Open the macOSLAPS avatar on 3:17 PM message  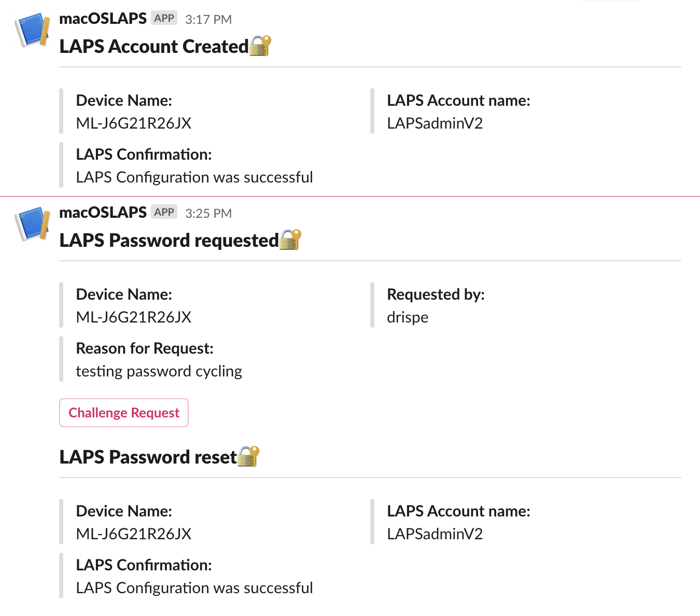pos(33,31)
